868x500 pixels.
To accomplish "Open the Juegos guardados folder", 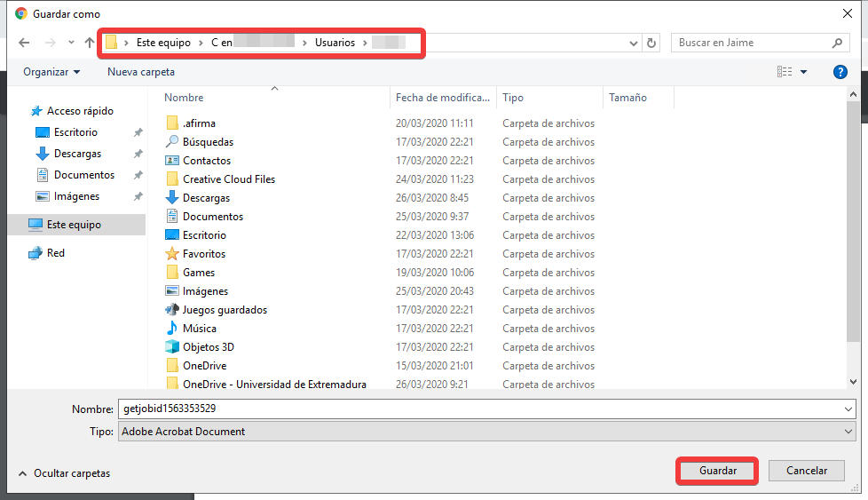I will [224, 310].
